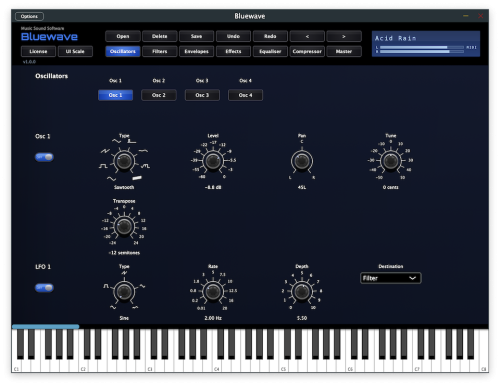Play the C6 key on the piano keyboard
This screenshot has width=500, height=386.
coord(350,367)
